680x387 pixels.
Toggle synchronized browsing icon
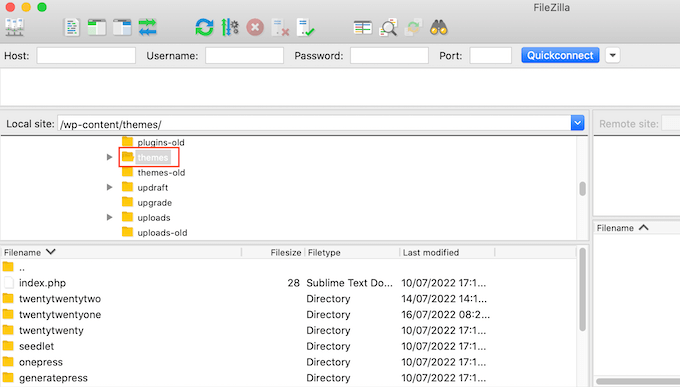click(x=413, y=28)
